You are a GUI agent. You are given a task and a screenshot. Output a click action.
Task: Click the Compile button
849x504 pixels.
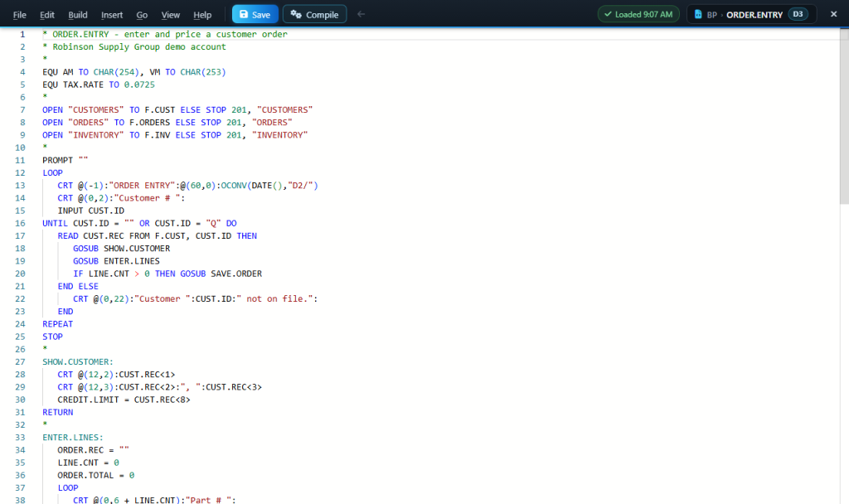314,14
